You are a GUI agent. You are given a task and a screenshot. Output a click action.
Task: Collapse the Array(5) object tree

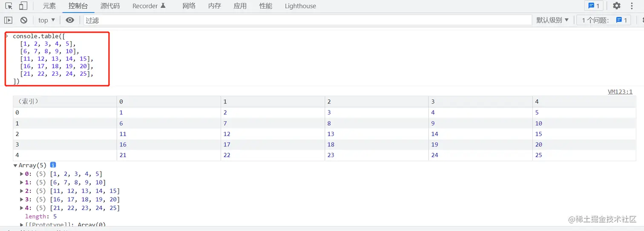[x=16, y=165]
